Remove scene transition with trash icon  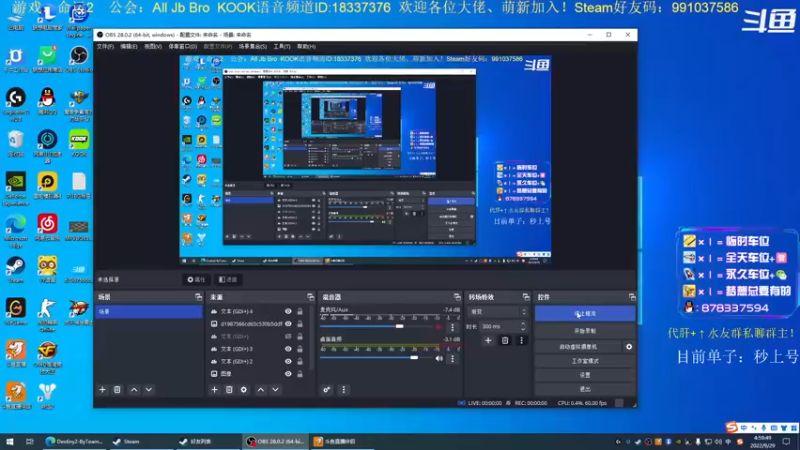[x=505, y=340]
